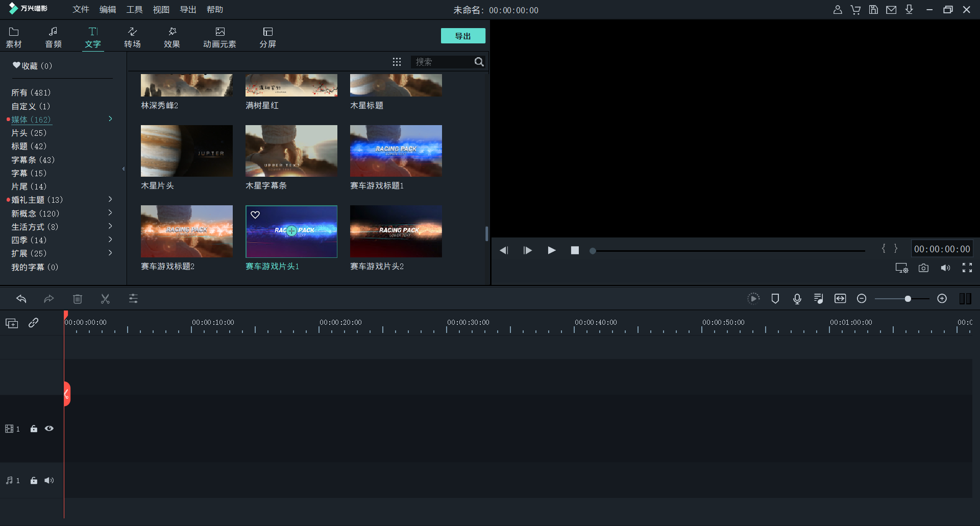Click the scissors split icon in toolbar

point(105,299)
